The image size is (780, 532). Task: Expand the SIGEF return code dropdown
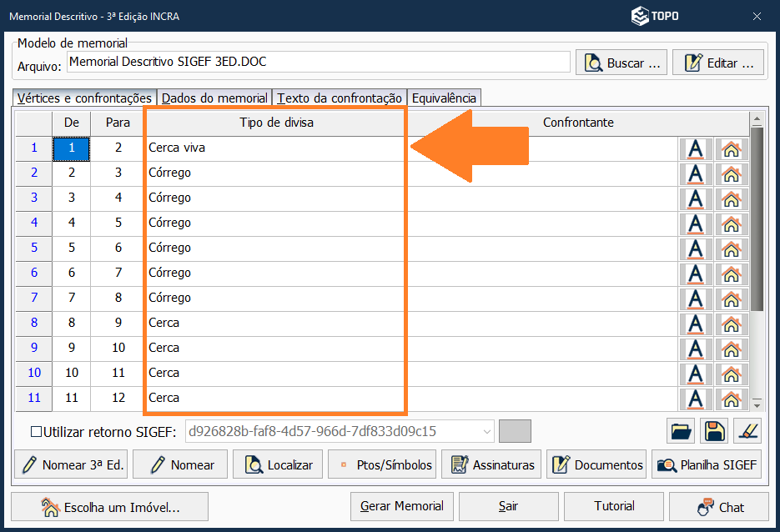[x=487, y=432]
